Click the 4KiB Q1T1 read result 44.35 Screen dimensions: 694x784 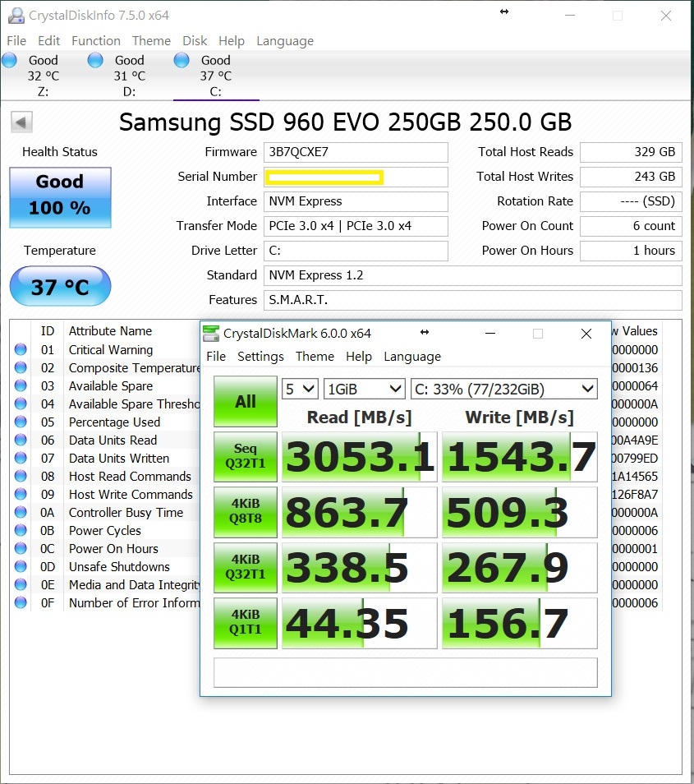click(x=360, y=623)
